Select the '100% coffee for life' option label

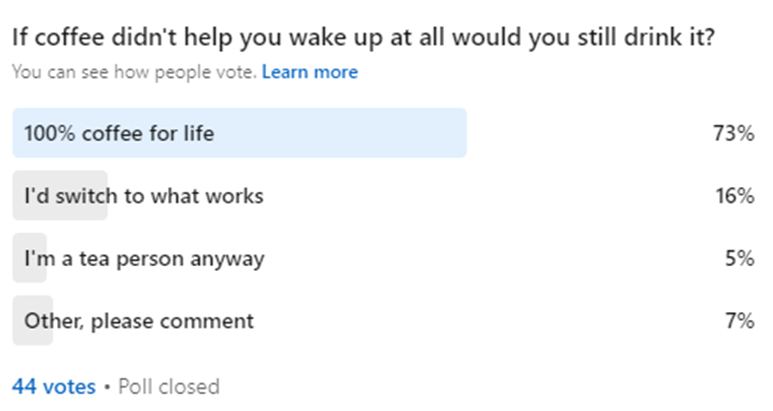click(119, 133)
